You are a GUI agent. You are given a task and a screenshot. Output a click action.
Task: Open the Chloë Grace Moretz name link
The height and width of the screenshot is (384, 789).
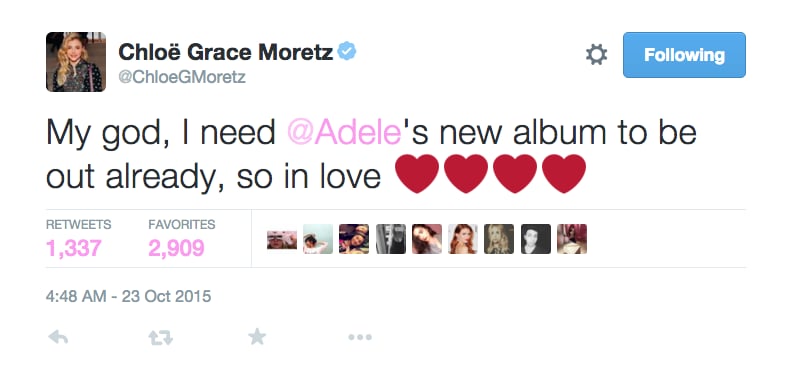coord(225,52)
